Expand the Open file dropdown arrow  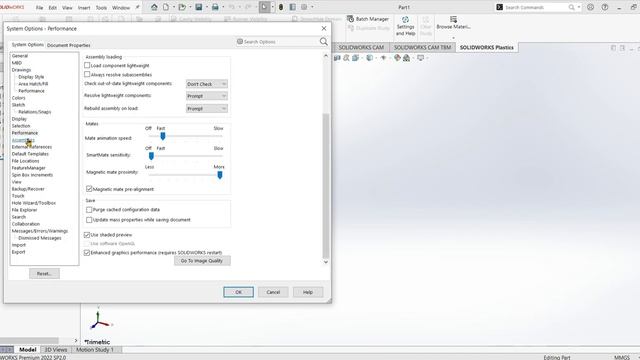coord(190,7)
